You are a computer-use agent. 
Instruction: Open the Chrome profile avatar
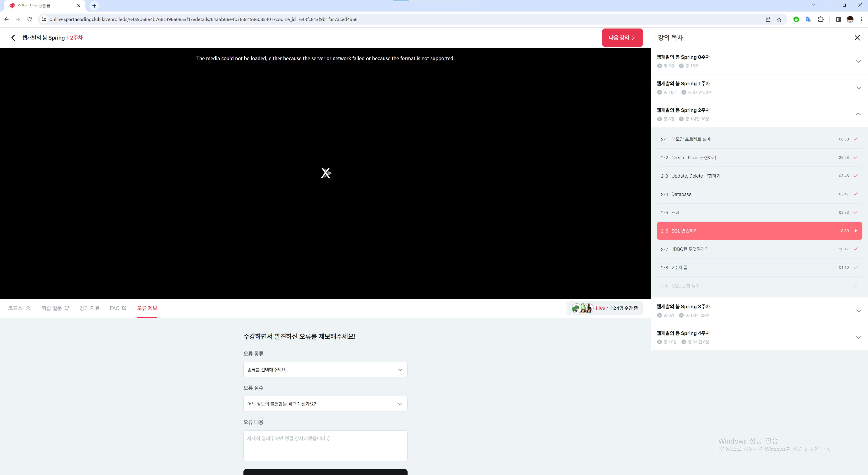pyautogui.click(x=850, y=19)
